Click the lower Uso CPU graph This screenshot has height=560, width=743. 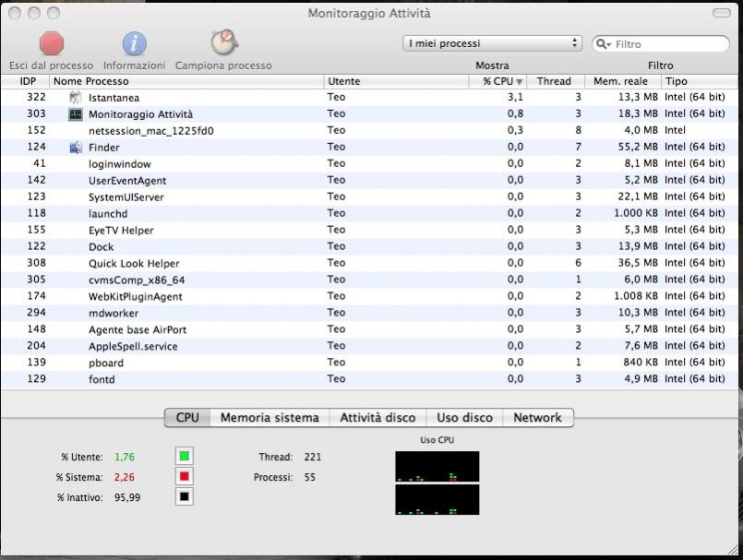point(437,499)
